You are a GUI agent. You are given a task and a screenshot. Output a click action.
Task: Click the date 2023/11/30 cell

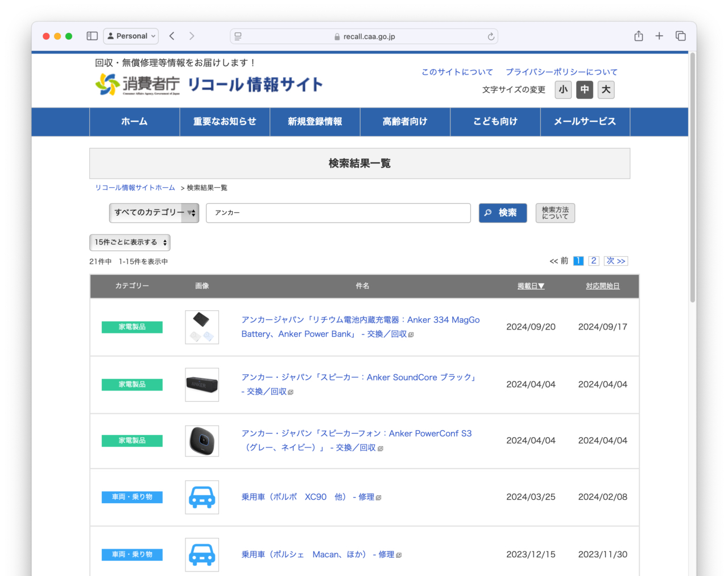603,554
